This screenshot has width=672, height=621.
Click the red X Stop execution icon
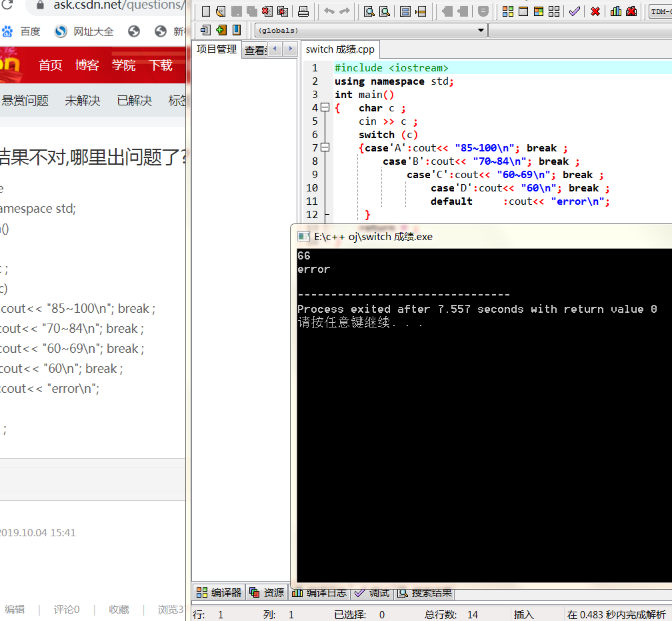pos(595,11)
